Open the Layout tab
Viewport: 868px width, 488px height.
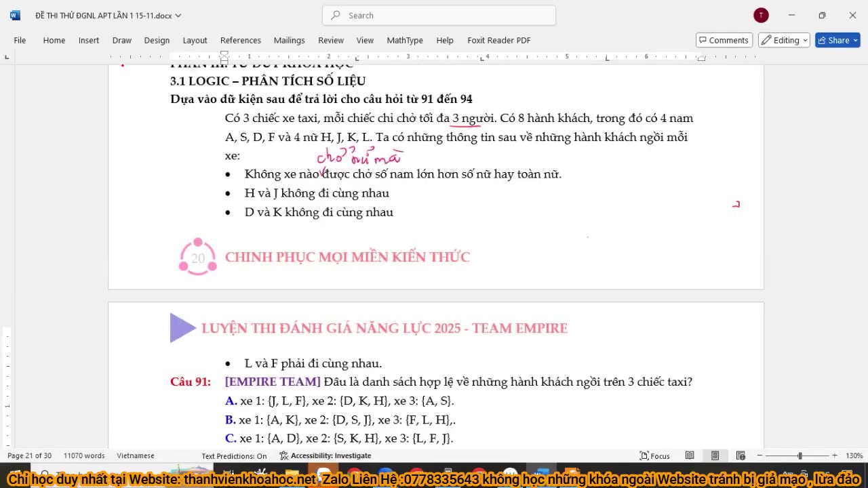[x=195, y=40]
